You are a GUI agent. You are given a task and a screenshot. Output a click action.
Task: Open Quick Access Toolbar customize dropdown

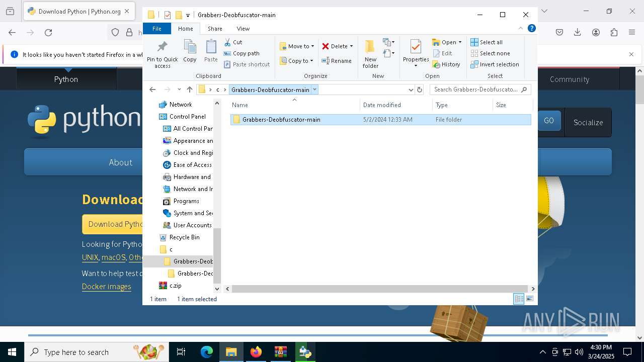(188, 15)
